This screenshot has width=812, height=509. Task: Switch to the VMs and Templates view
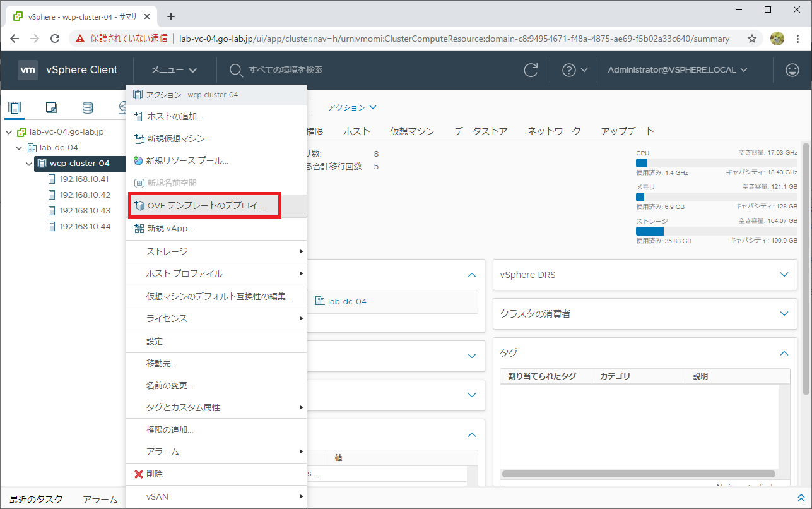(x=51, y=107)
